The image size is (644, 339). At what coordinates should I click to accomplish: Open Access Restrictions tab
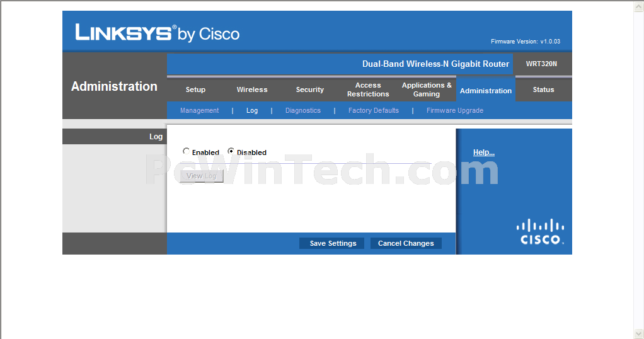(x=368, y=89)
